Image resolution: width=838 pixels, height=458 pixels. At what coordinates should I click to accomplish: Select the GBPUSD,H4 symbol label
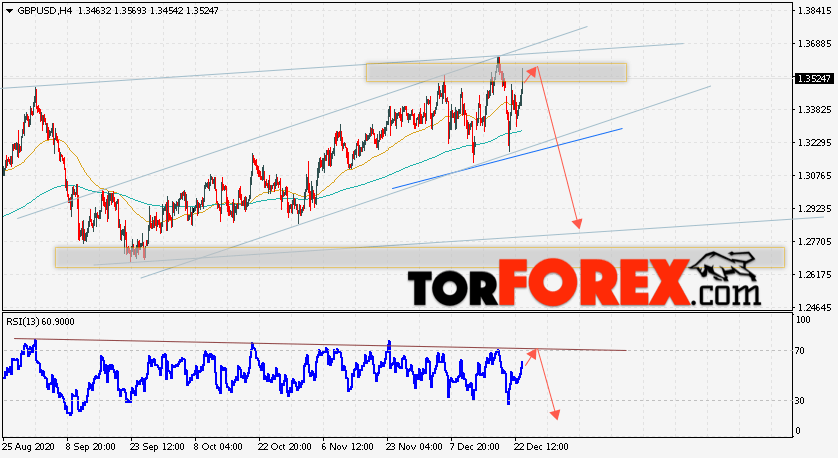click(x=45, y=10)
